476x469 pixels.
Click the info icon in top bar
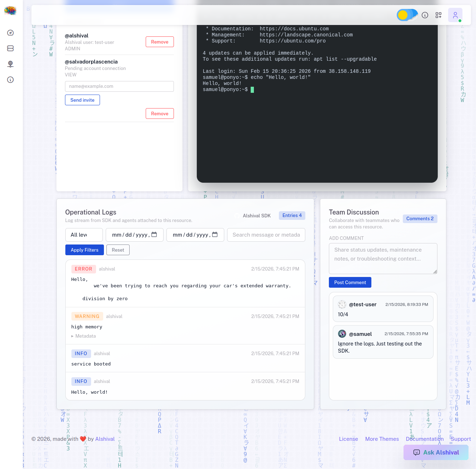425,15
